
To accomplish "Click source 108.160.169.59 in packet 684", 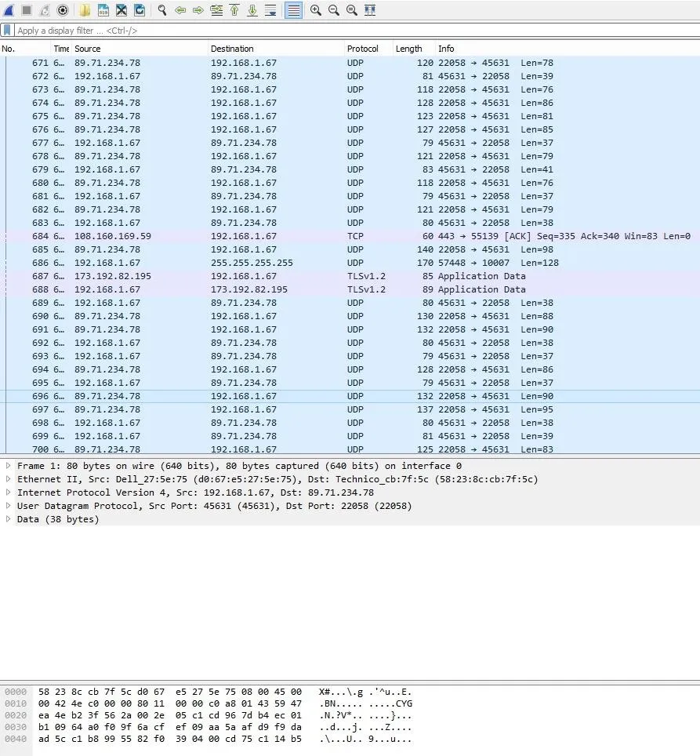I will tap(113, 236).
